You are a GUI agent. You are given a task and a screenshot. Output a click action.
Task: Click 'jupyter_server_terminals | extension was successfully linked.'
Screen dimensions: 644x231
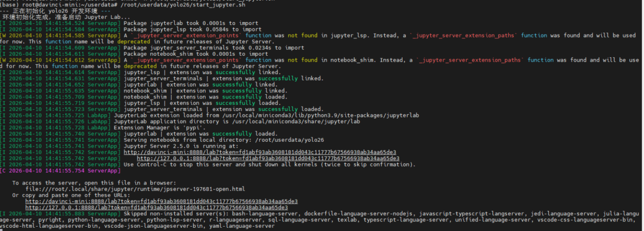tap(224, 78)
